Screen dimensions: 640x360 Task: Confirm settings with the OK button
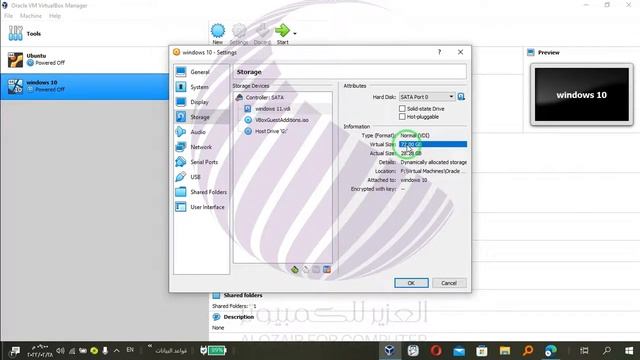pyautogui.click(x=411, y=283)
